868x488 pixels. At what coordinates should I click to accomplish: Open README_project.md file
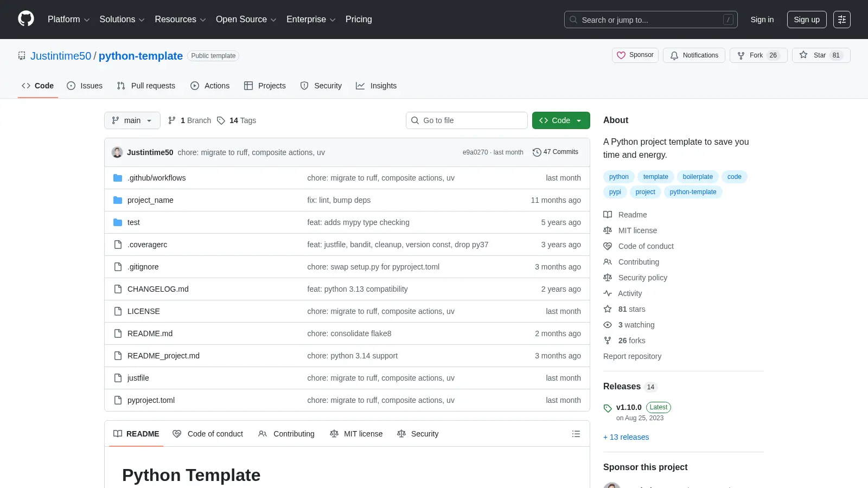(163, 356)
